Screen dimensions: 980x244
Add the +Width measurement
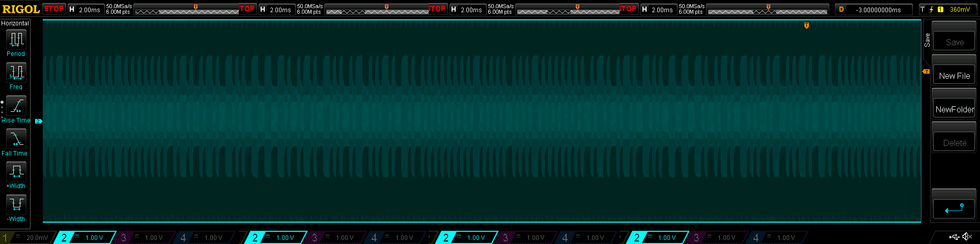click(x=16, y=172)
